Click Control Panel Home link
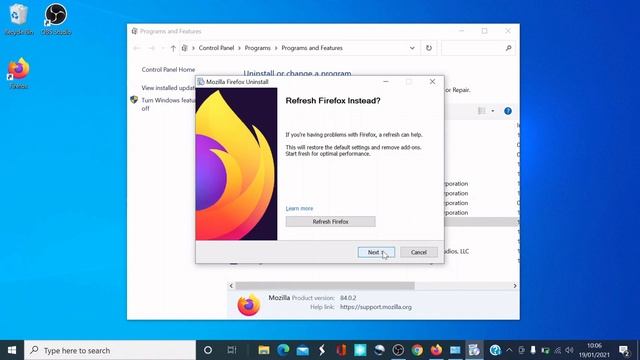Viewport: 640px width, 360px height. [168, 70]
